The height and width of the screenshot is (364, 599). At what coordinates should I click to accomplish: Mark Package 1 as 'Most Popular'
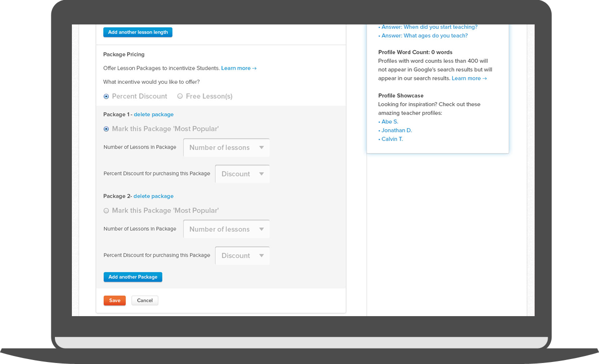tap(106, 129)
